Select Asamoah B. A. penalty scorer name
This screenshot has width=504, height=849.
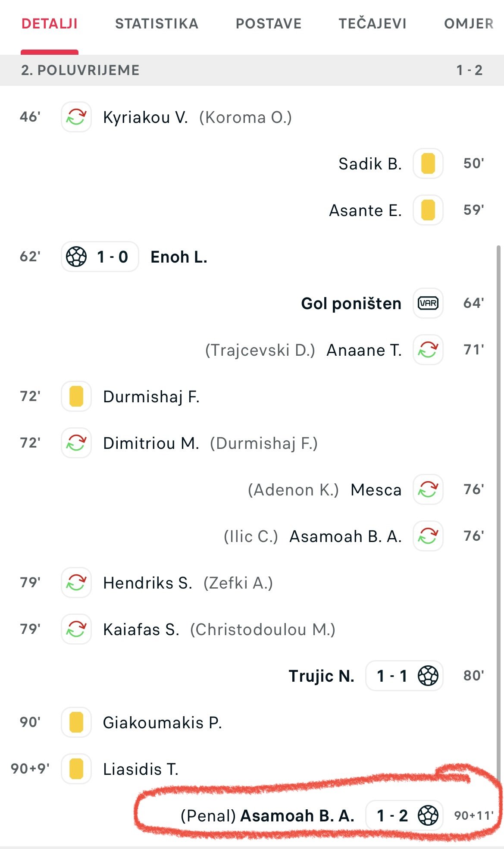tap(297, 816)
